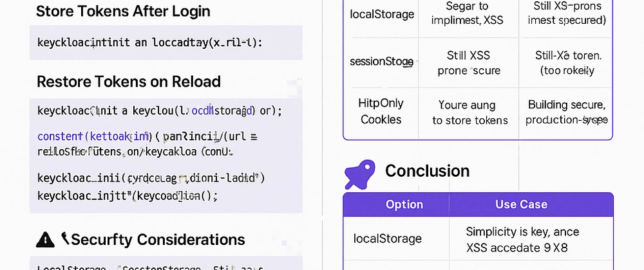
Task: Select the HitpOnly Cookles cell
Action: point(381,111)
